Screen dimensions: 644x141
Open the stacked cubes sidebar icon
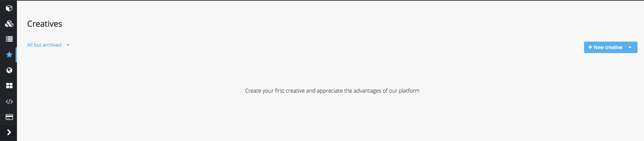(x=9, y=24)
